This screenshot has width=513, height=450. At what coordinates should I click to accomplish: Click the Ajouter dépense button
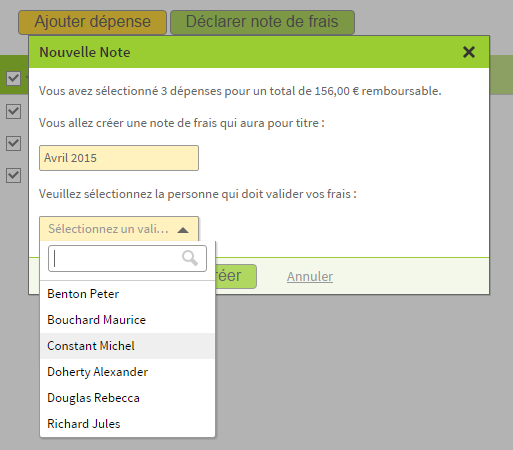point(92,22)
